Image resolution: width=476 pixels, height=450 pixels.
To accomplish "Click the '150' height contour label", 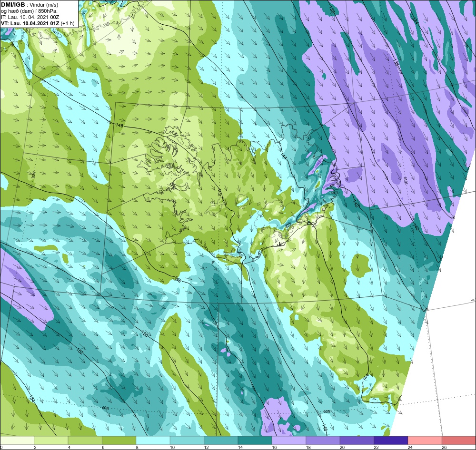I will click(145, 334).
